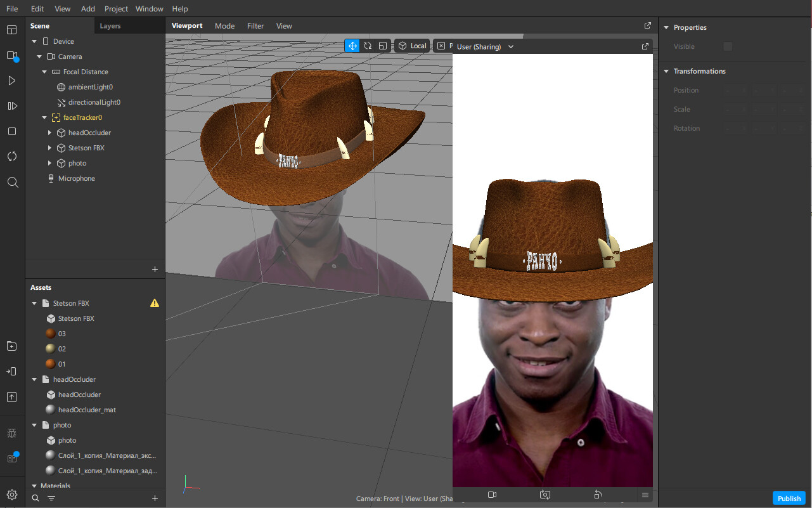Switch to the Layers tab

point(110,26)
